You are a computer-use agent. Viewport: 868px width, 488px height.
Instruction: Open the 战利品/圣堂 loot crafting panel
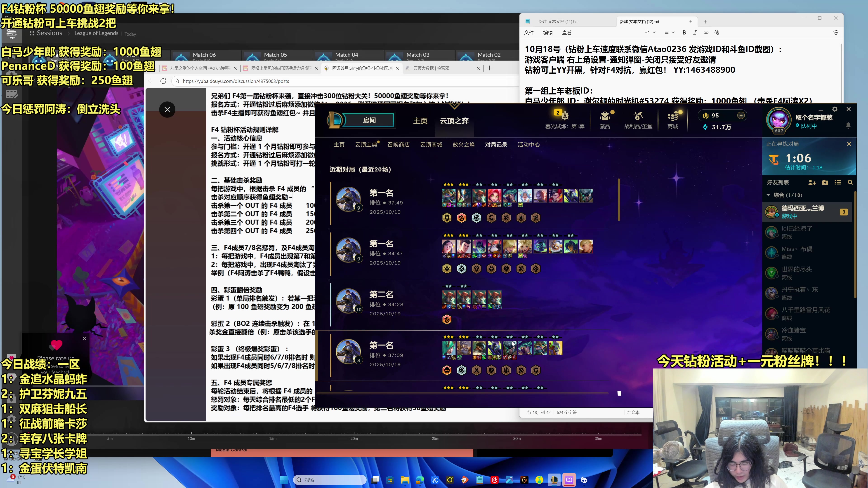[x=639, y=120]
